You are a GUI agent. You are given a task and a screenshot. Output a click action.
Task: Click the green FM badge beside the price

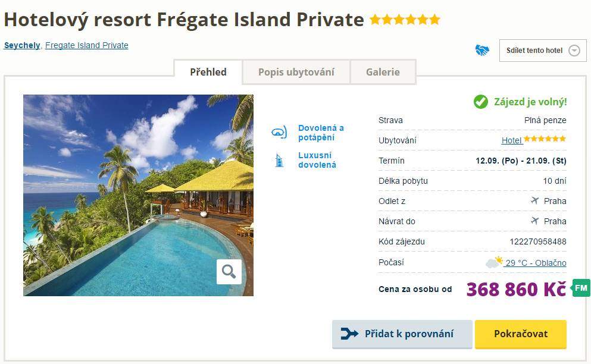(x=581, y=288)
